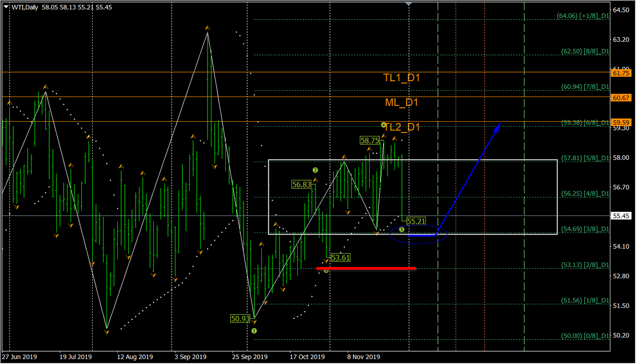This screenshot has height=364, width=636.
Task: Click the 58.75 high price label
Action: pyautogui.click(x=370, y=140)
